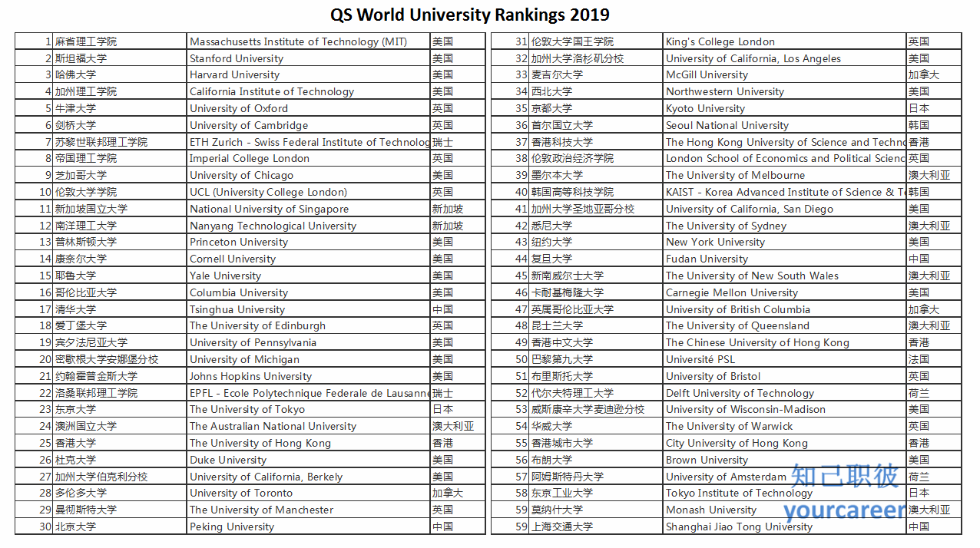The height and width of the screenshot is (548, 980).
Task: Click the "哥伦比亚大学" cell
Action: 120,292
